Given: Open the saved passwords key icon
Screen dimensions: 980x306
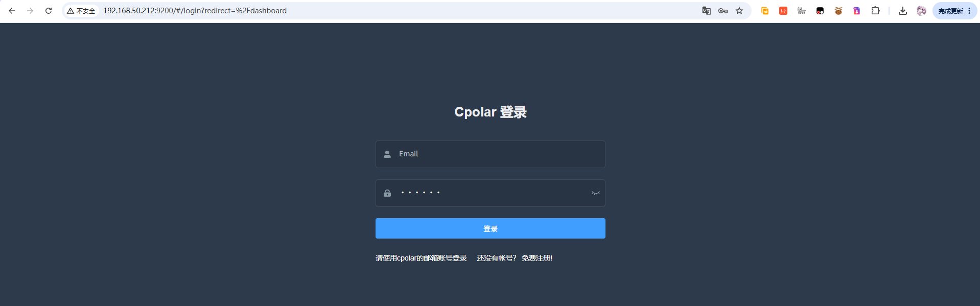Looking at the screenshot, I should tap(723, 11).
